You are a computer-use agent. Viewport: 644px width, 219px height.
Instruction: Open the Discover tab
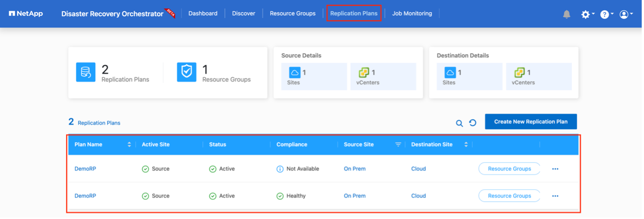(x=244, y=14)
